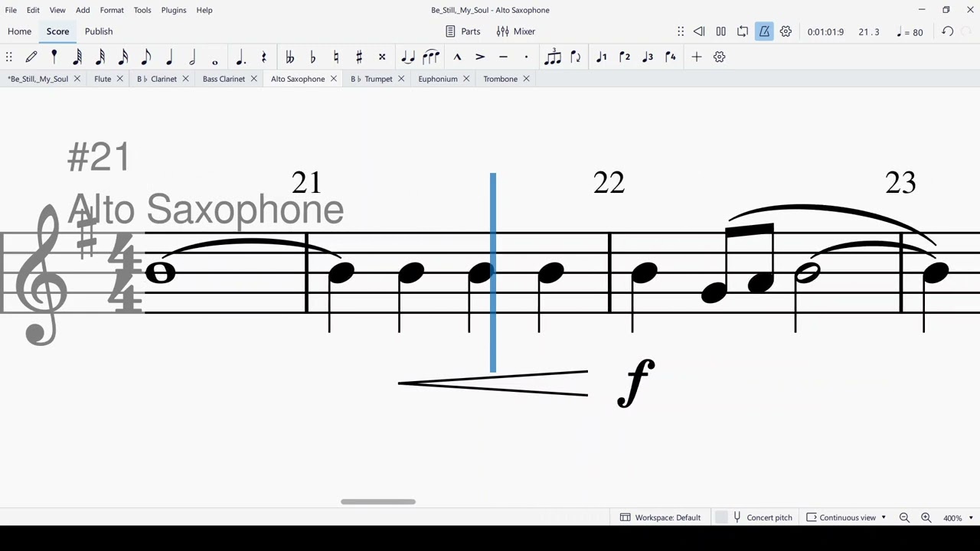Screen dimensions: 980x551
Task: Open the Parts dialog
Action: click(463, 31)
